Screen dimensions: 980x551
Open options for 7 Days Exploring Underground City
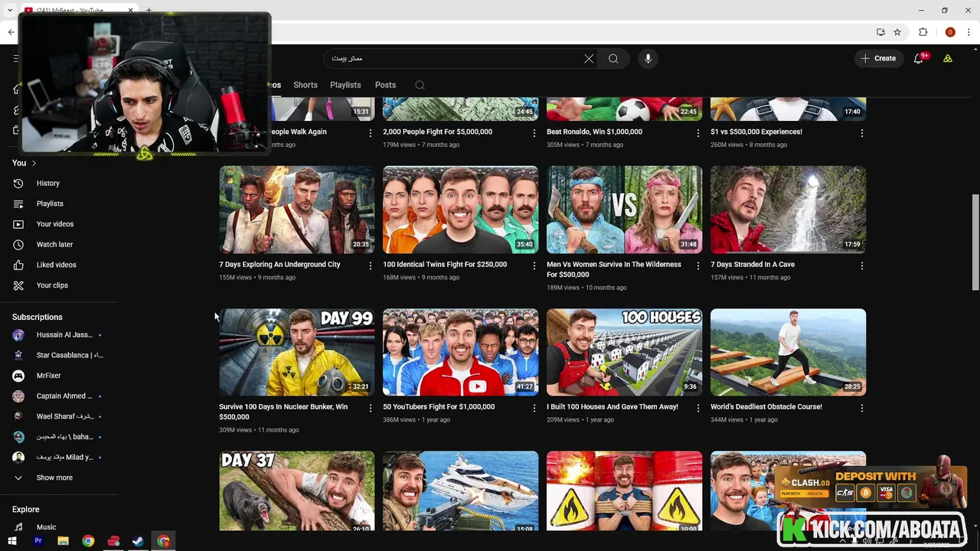coord(371,266)
